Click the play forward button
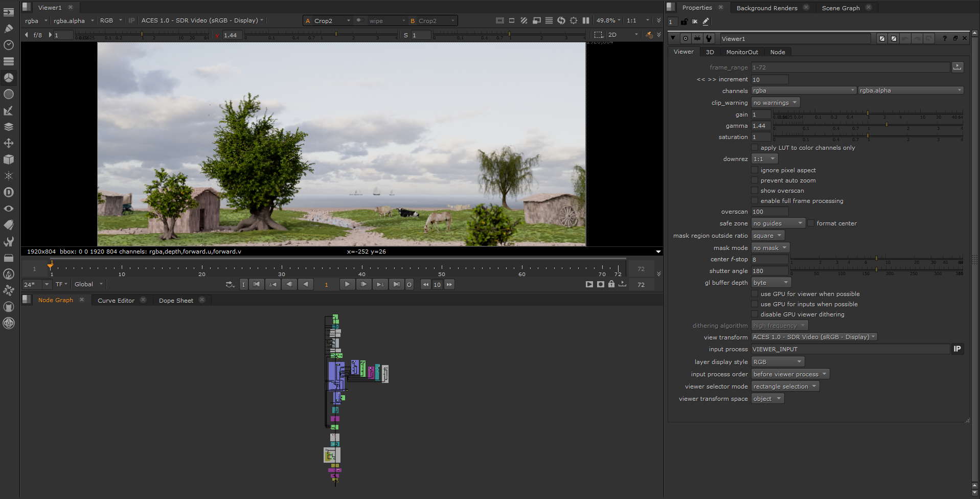The width and height of the screenshot is (980, 499). point(347,284)
